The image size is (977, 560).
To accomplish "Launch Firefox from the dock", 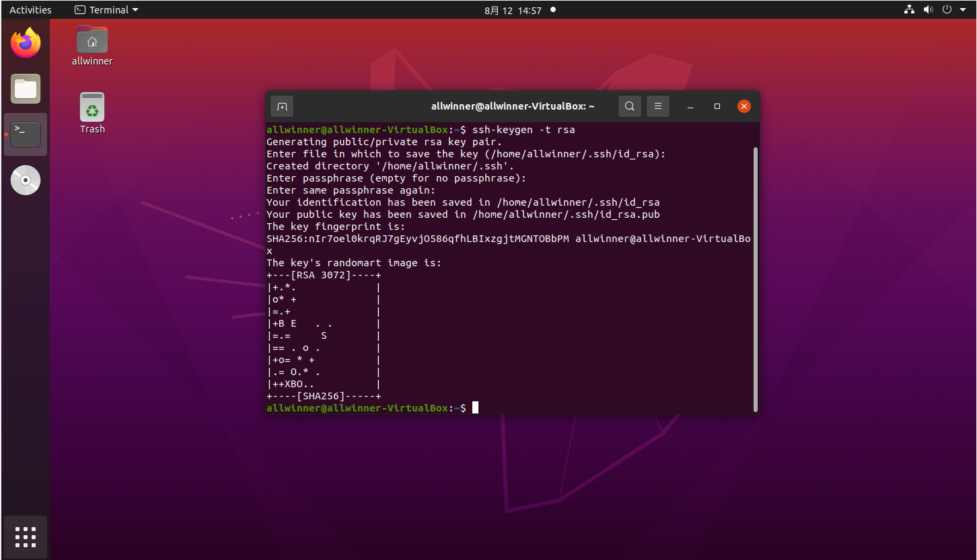I will point(26,44).
